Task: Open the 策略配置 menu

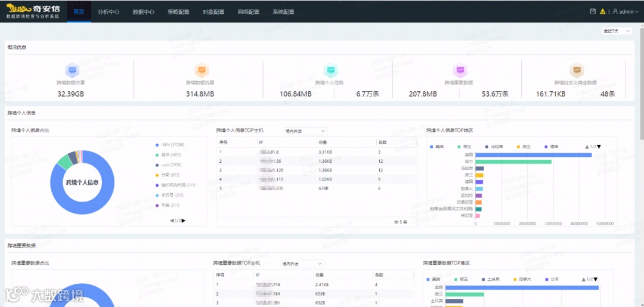Action: point(178,11)
